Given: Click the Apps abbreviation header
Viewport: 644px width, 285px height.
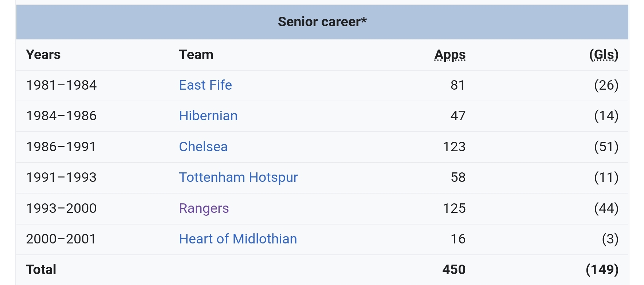Looking at the screenshot, I should tap(450, 55).
